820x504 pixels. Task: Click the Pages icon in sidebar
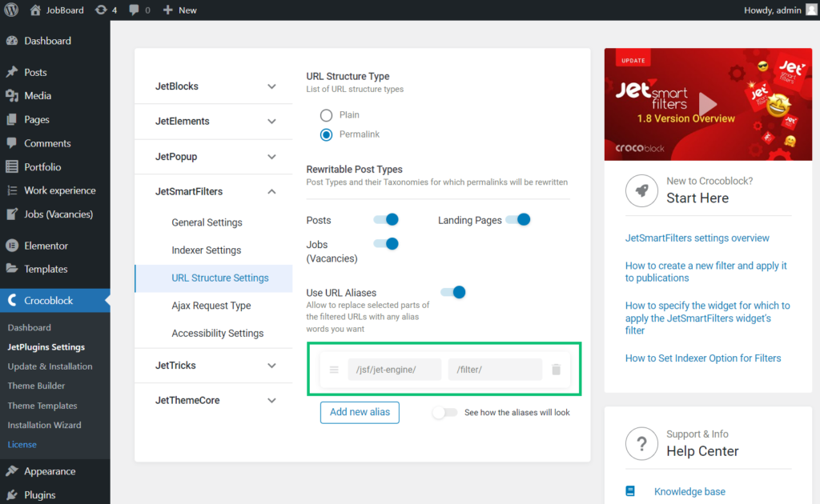12,120
